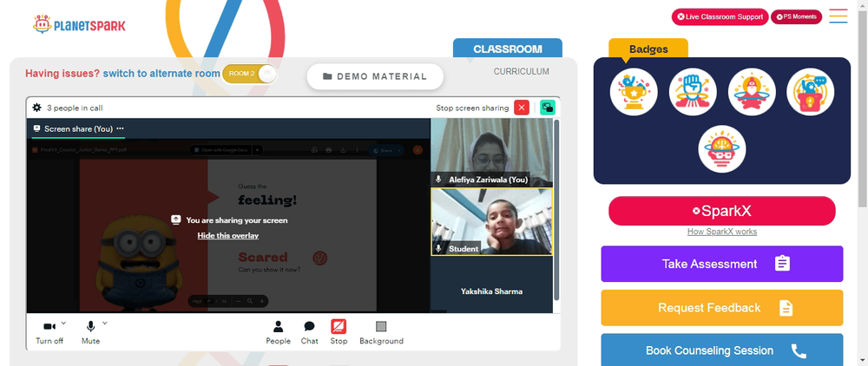Image resolution: width=868 pixels, height=366 pixels.
Task: Open the DEMO MATERIAL button
Action: (375, 77)
